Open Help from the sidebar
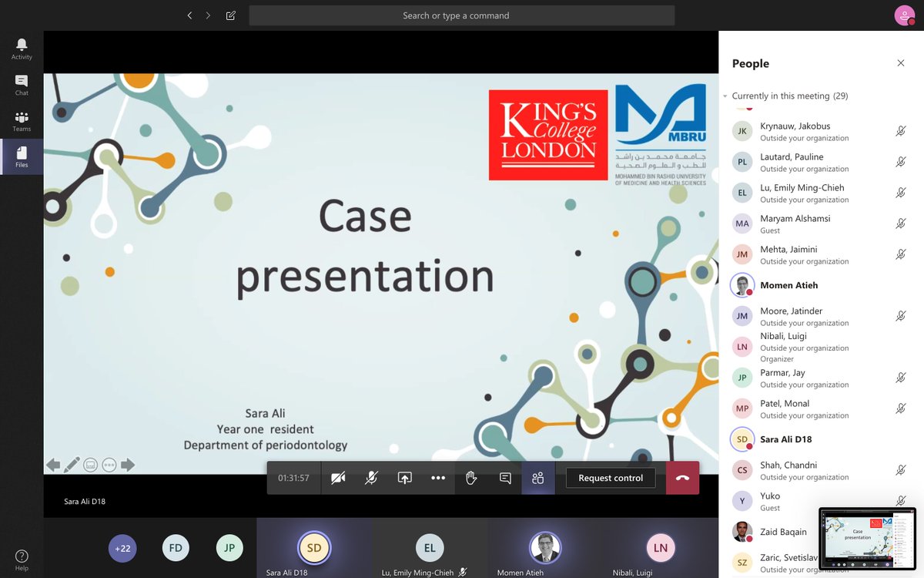This screenshot has width=924, height=578. [22, 560]
